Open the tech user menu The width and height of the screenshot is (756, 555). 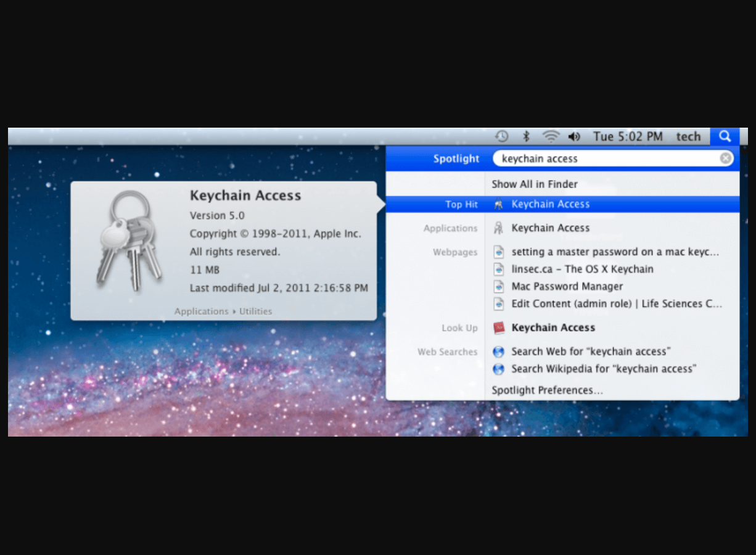point(688,136)
